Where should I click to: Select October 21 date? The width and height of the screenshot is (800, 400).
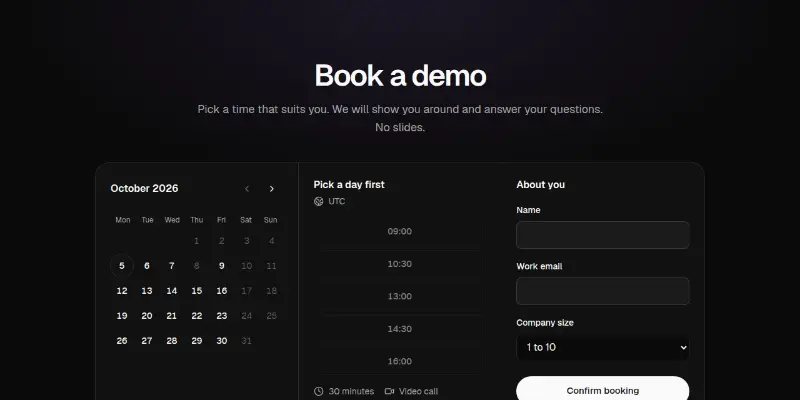172,316
